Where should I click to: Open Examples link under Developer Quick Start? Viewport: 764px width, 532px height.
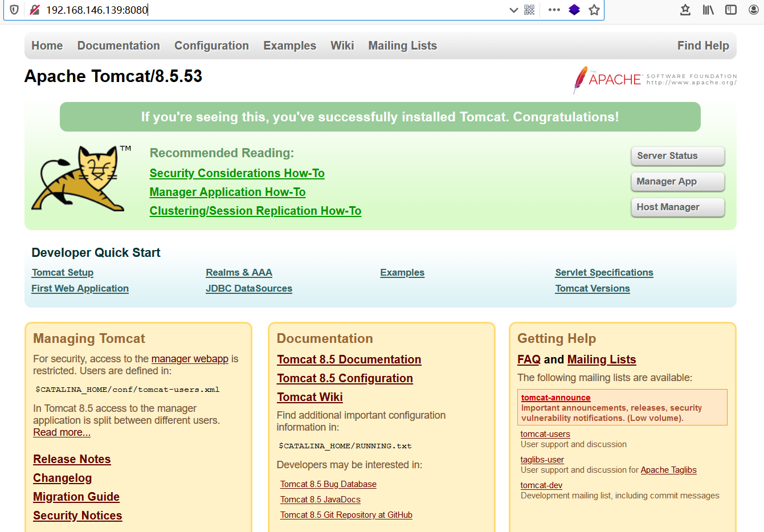tap(402, 272)
